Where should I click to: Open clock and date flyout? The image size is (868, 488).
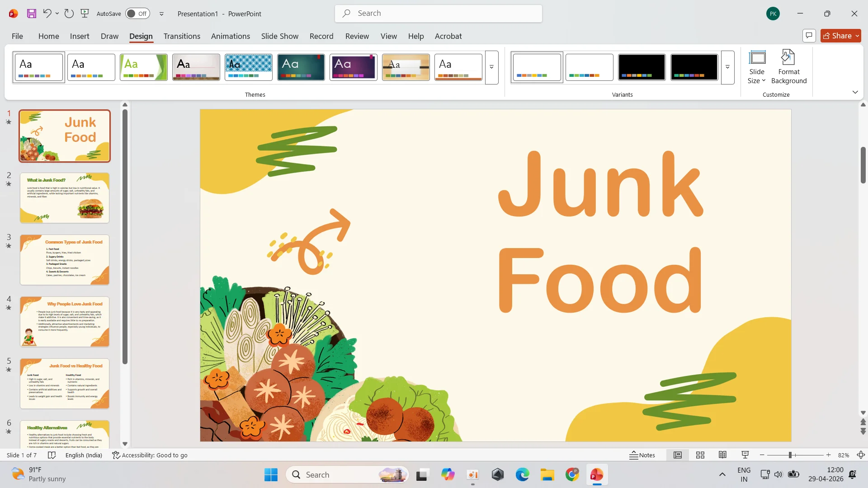tap(826, 474)
